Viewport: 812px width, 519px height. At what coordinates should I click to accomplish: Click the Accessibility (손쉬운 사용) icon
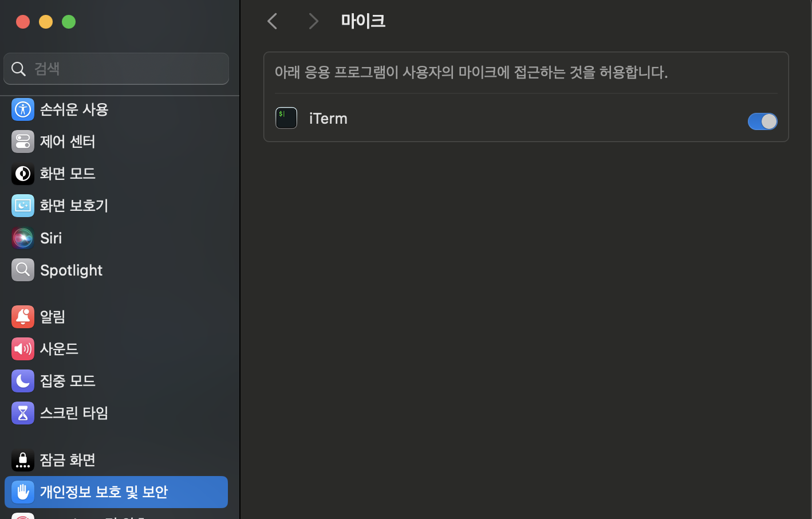(23, 109)
